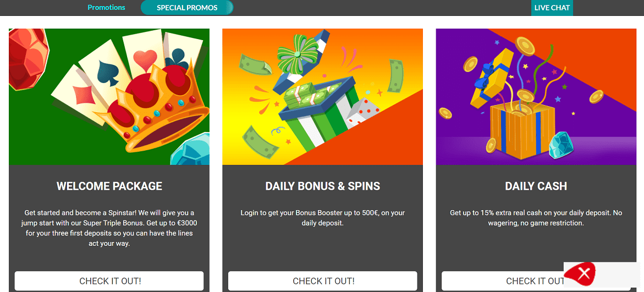Image resolution: width=644 pixels, height=292 pixels.
Task: Click Check It Out under Daily Bonus & Spins
Action: [323, 281]
